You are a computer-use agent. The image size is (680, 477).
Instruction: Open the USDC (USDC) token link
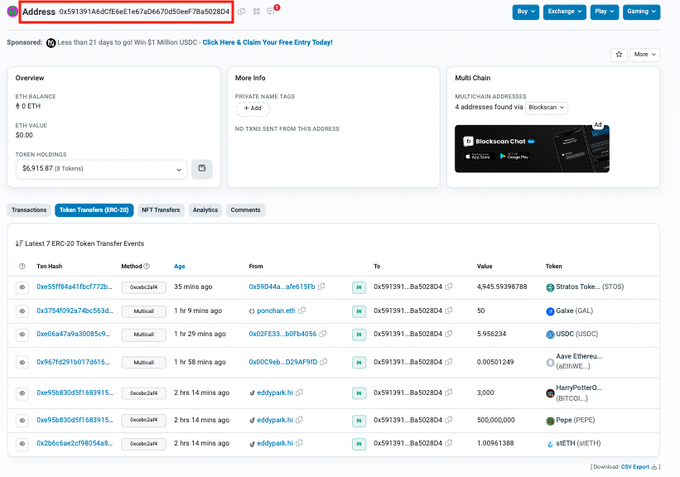point(577,334)
